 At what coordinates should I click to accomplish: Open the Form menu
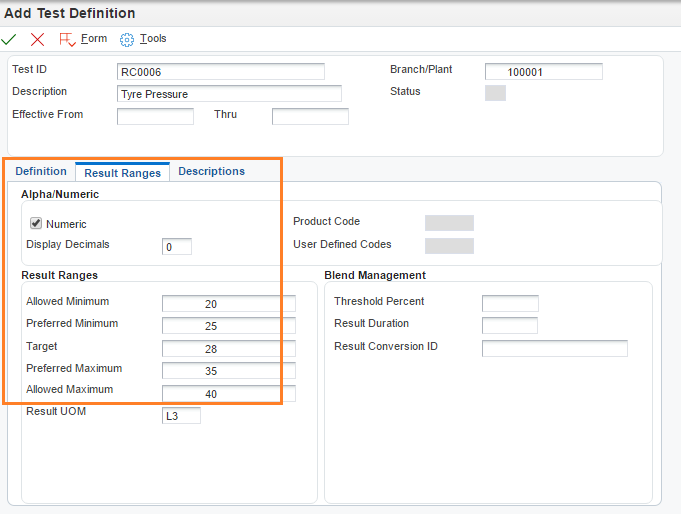pyautogui.click(x=94, y=39)
